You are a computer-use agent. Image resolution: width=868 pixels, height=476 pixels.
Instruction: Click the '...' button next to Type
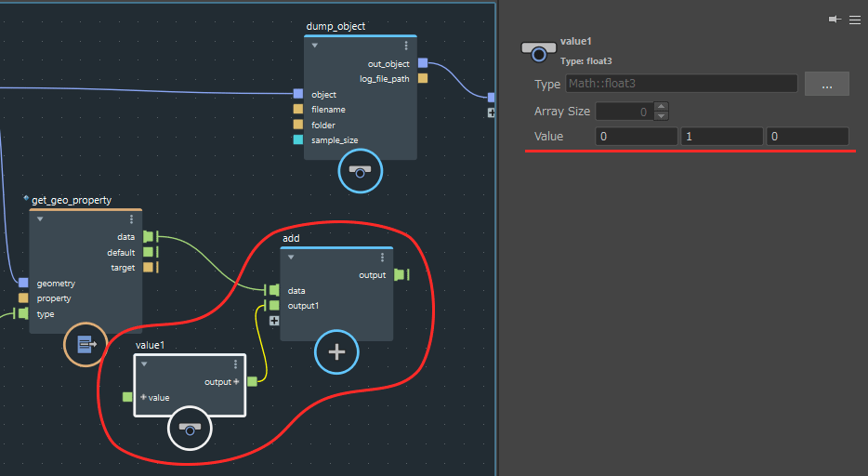[x=826, y=84]
